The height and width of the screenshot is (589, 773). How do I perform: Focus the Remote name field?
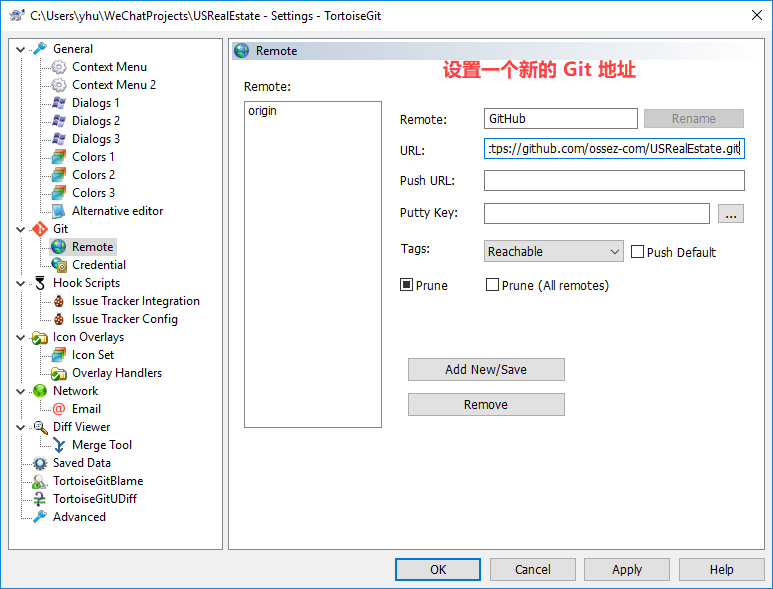pyautogui.click(x=561, y=119)
